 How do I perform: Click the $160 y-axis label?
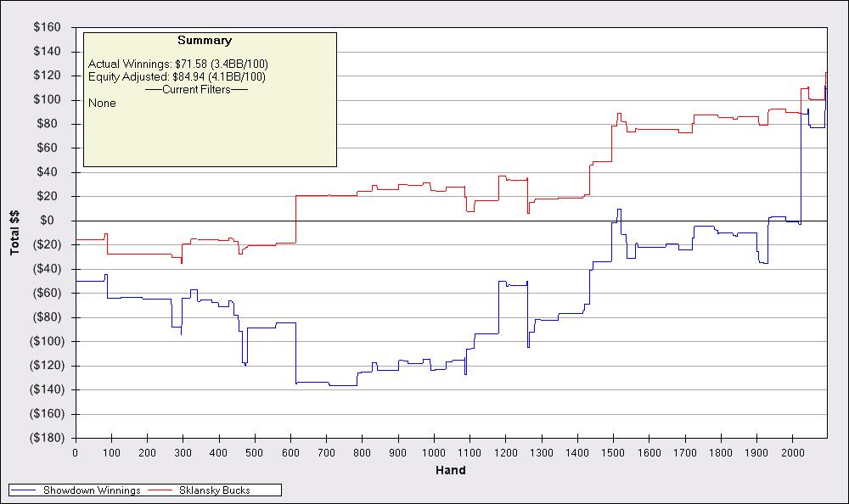(x=47, y=27)
